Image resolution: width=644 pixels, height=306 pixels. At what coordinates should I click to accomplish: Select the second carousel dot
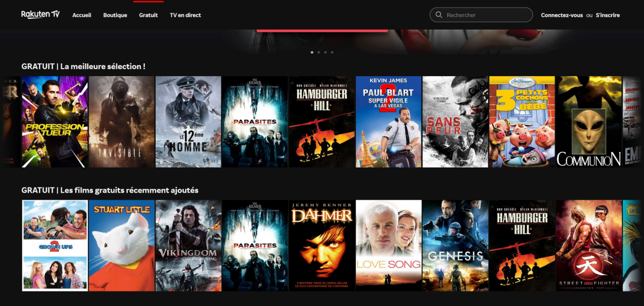click(x=319, y=52)
